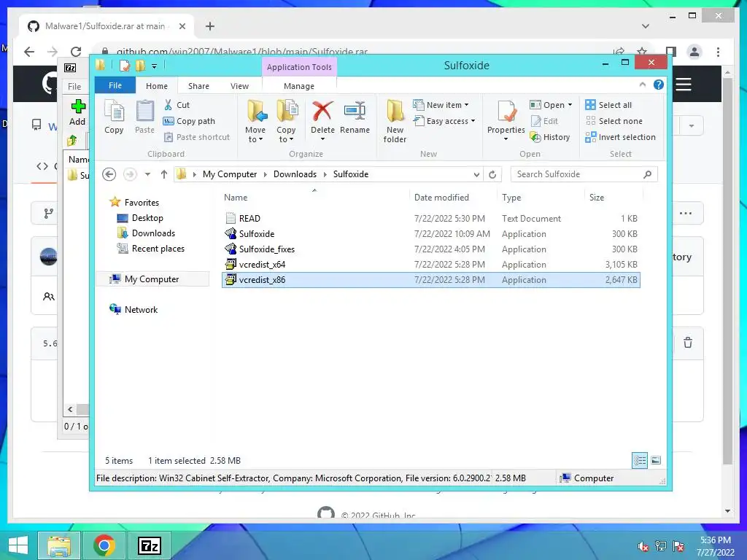
Task: Click the Application Tools contextual tab header
Action: (x=299, y=66)
